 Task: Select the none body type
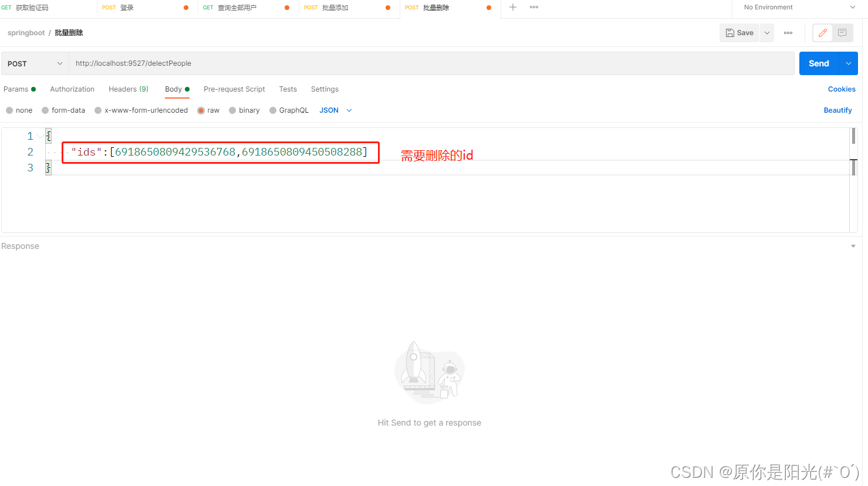(19, 110)
